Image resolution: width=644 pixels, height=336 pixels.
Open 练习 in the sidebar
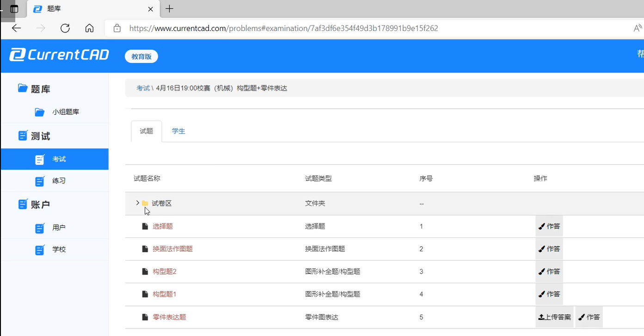pos(59,181)
